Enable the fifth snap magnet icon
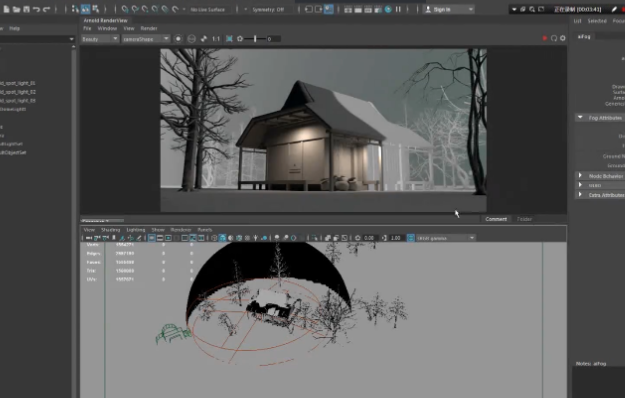Image resolution: width=625 pixels, height=398 pixels. (165, 9)
